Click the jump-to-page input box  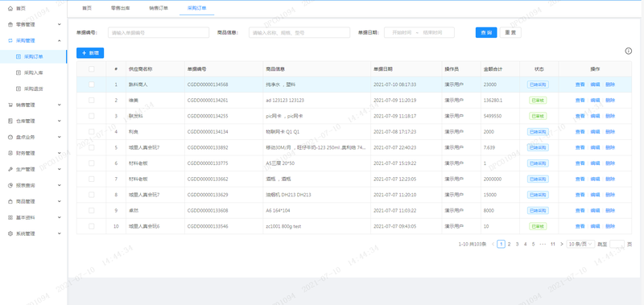[617, 244]
